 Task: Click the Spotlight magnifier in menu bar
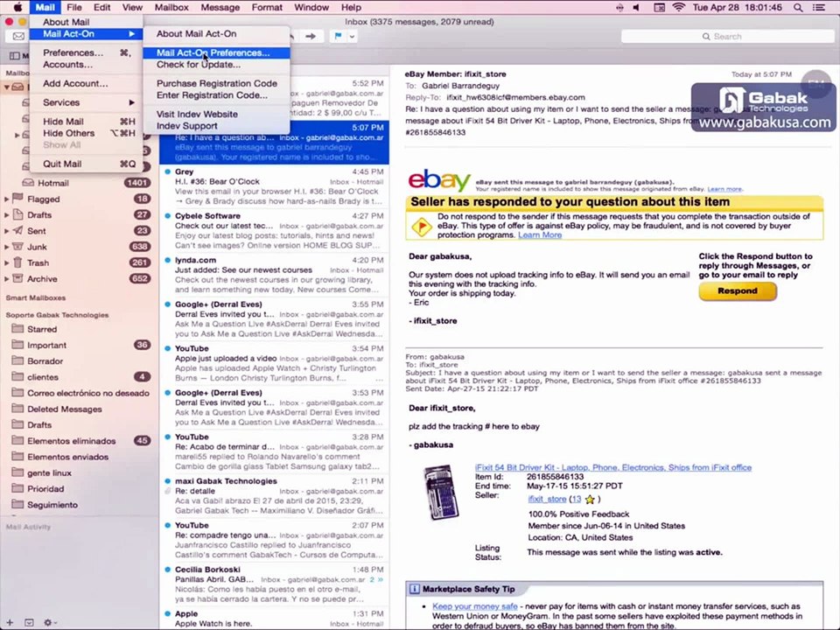click(798, 8)
